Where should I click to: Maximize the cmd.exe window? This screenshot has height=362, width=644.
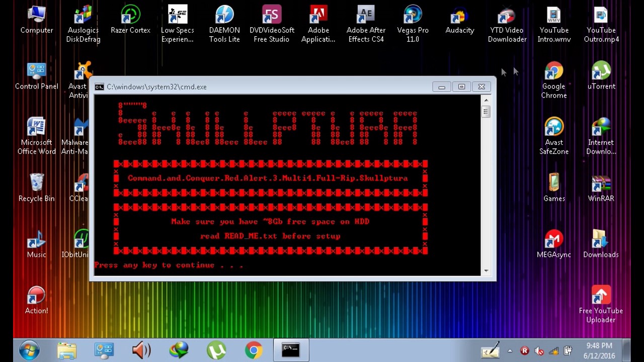pos(461,86)
